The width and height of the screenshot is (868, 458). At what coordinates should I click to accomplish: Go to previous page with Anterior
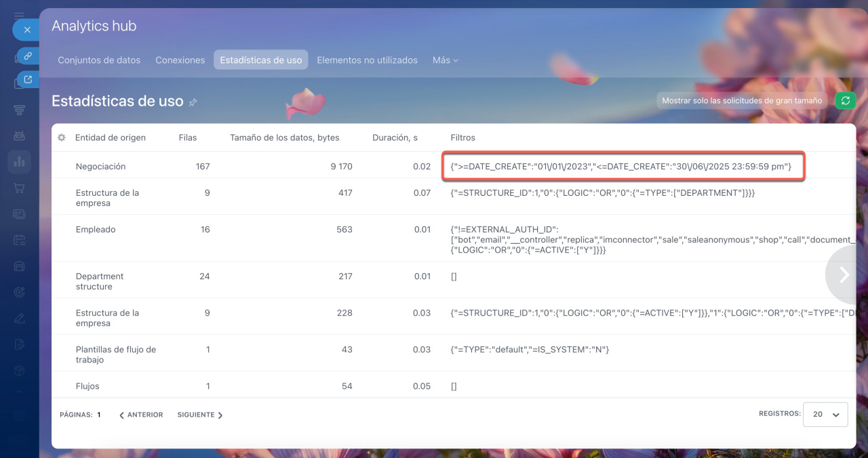[x=141, y=415]
